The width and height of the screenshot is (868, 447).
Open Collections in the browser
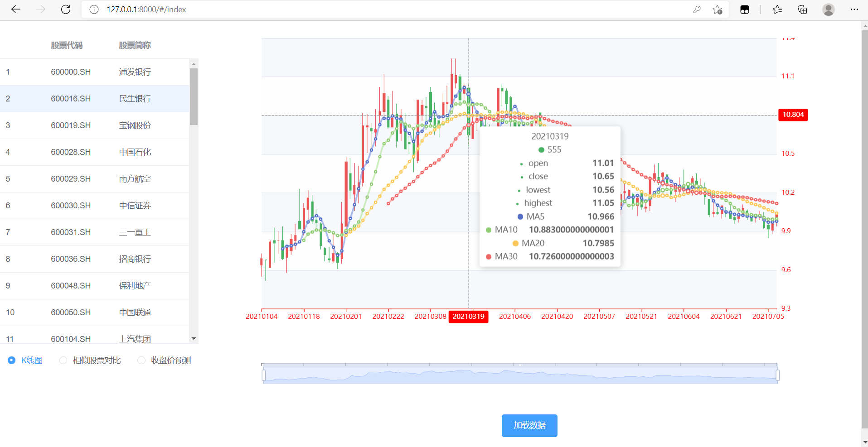tap(802, 9)
